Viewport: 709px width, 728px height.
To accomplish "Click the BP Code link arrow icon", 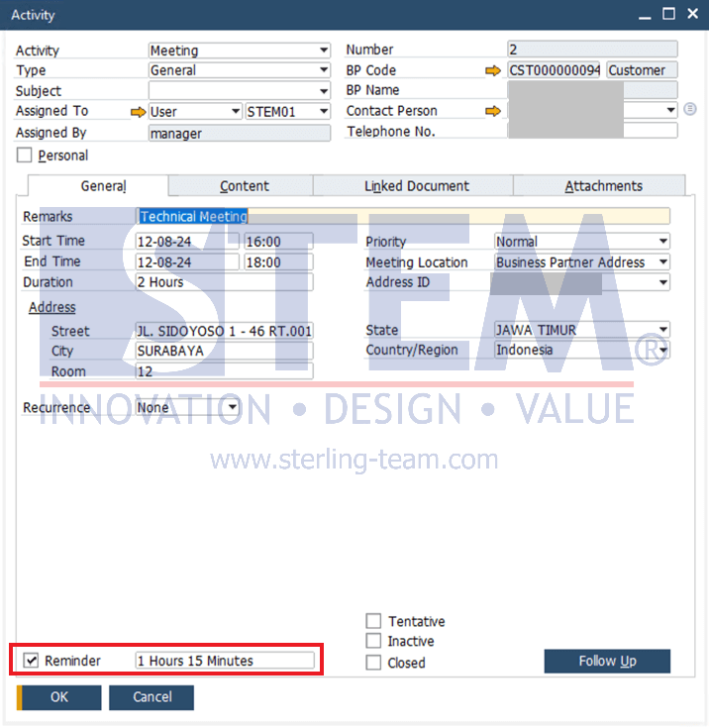I will tap(492, 70).
